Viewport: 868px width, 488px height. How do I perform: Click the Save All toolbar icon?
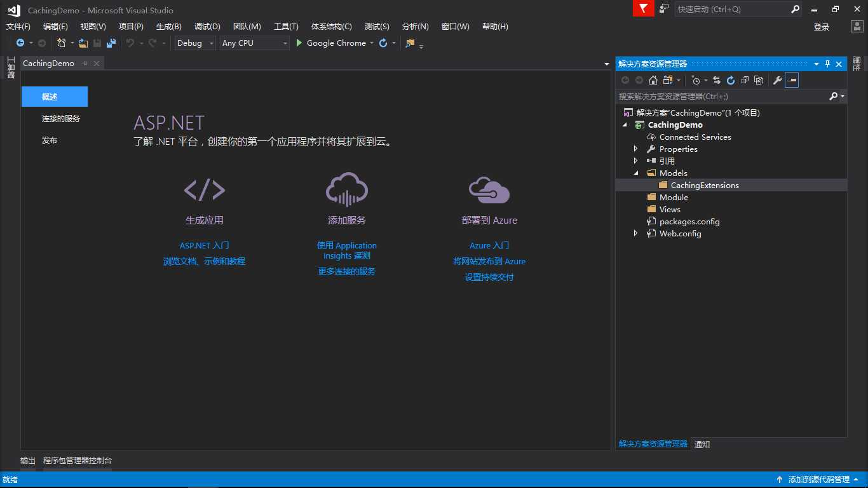point(111,43)
